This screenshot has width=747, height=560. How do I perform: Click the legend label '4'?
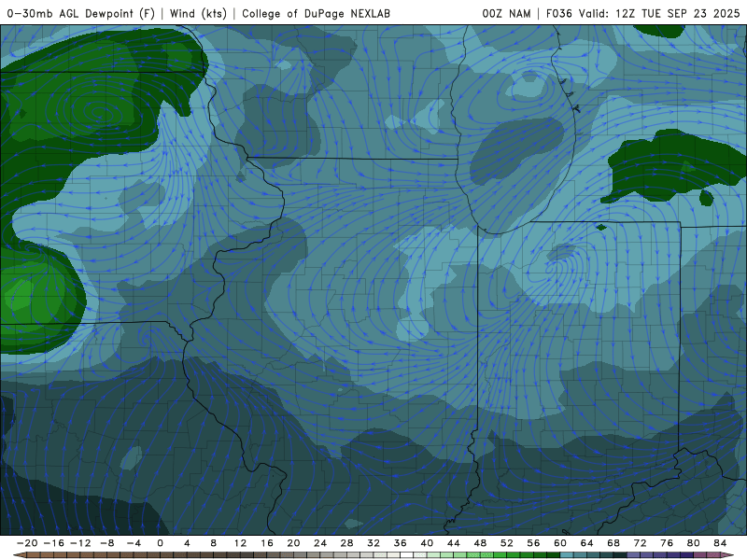click(x=187, y=543)
